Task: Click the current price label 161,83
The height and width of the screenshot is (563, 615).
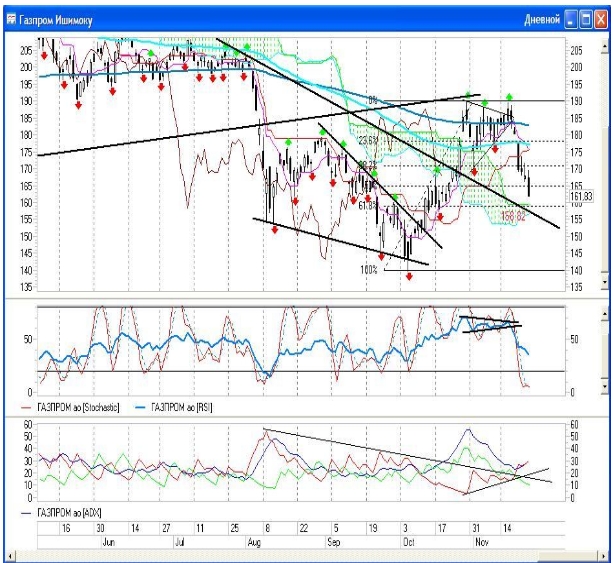Action: [581, 196]
